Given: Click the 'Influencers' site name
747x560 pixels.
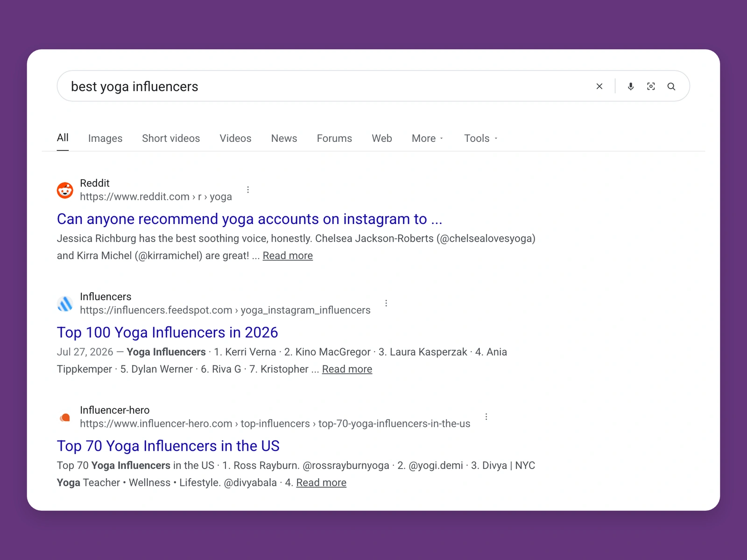Looking at the screenshot, I should coord(106,296).
